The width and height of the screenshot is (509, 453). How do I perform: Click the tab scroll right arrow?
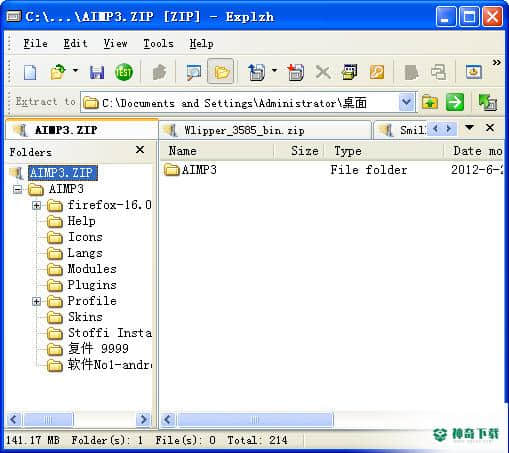pyautogui.click(x=449, y=128)
